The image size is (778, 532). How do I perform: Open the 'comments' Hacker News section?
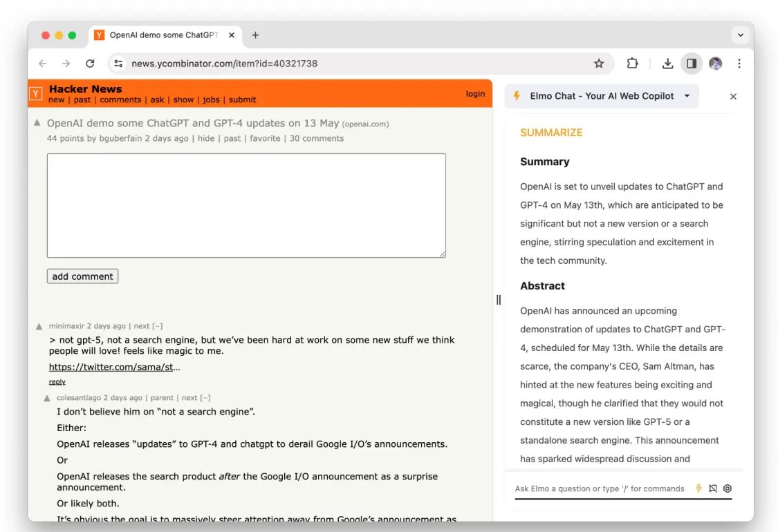pyautogui.click(x=120, y=99)
